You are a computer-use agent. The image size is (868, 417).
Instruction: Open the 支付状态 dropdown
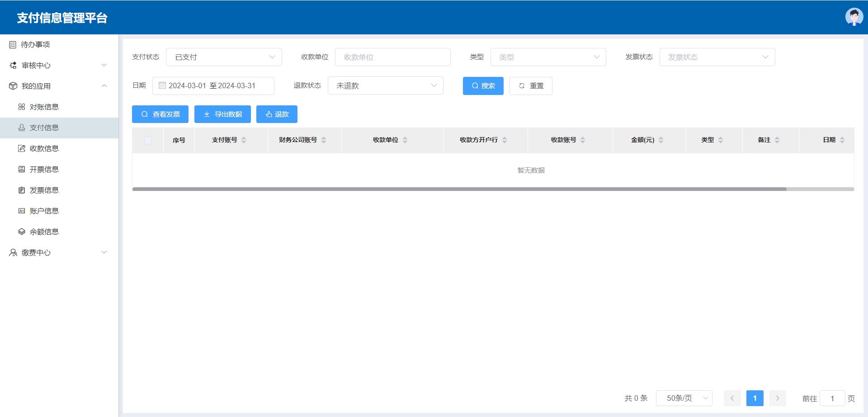pyautogui.click(x=224, y=57)
